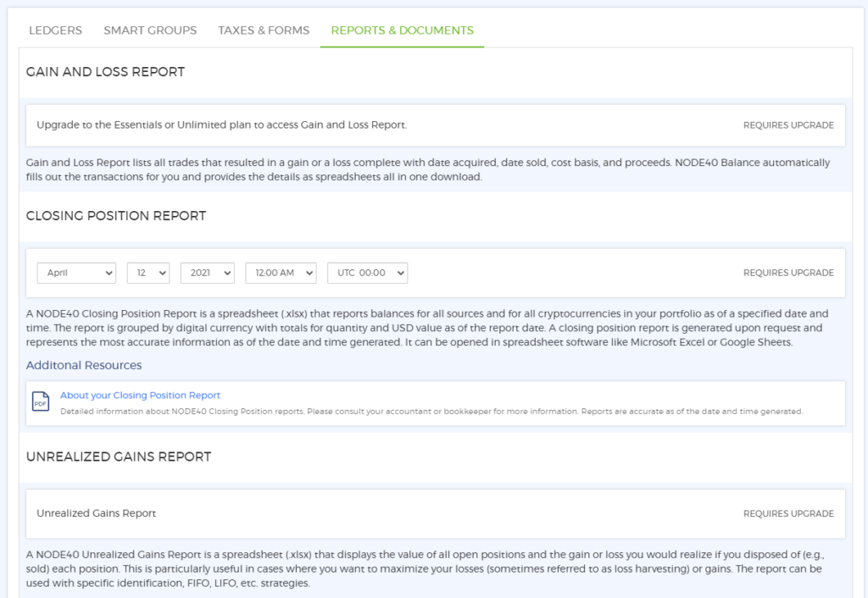Click Requires Upgrade for Unrealized Gains Report
868x598 pixels.
coord(788,513)
